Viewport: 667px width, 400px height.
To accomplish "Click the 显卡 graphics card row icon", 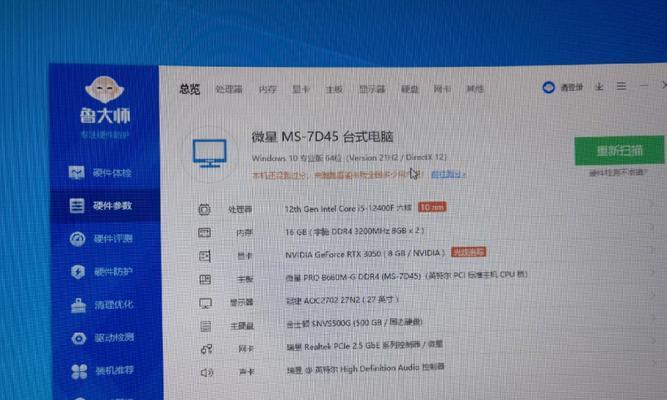I will 205,256.
